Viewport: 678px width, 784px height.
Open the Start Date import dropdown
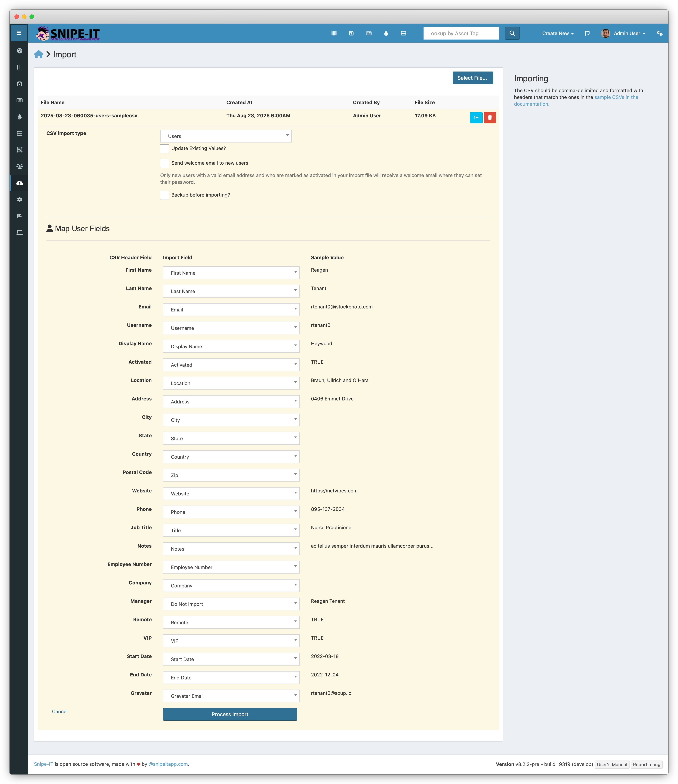coord(231,659)
